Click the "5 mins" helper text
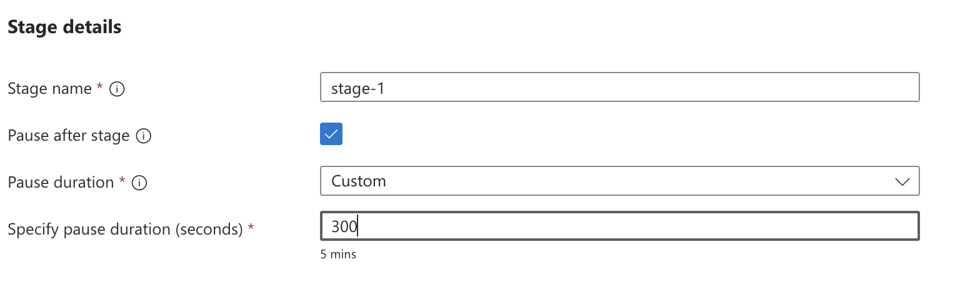 click(x=338, y=255)
